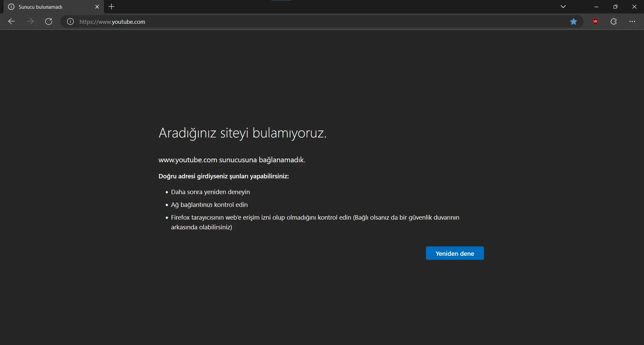
Task: Open the uBlock Origin extension
Action: [596, 22]
